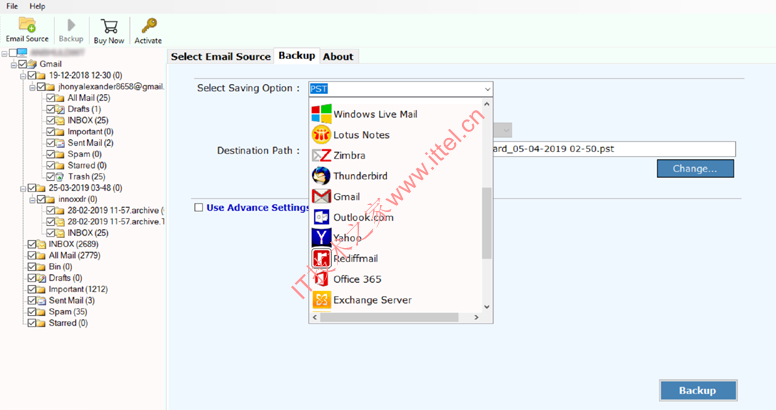
Task: Click the dropdown list scroll-down arrow
Action: pos(486,307)
